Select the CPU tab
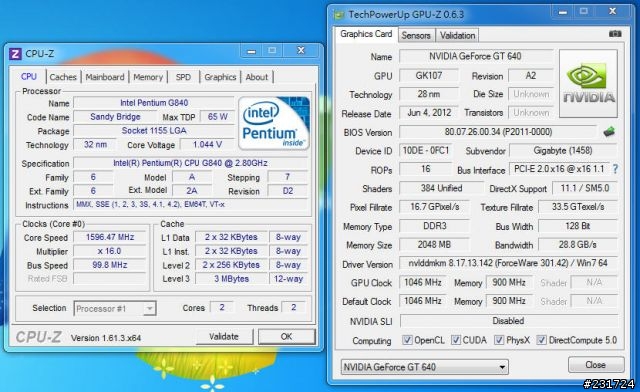The height and width of the screenshot is (392, 640). (29, 76)
